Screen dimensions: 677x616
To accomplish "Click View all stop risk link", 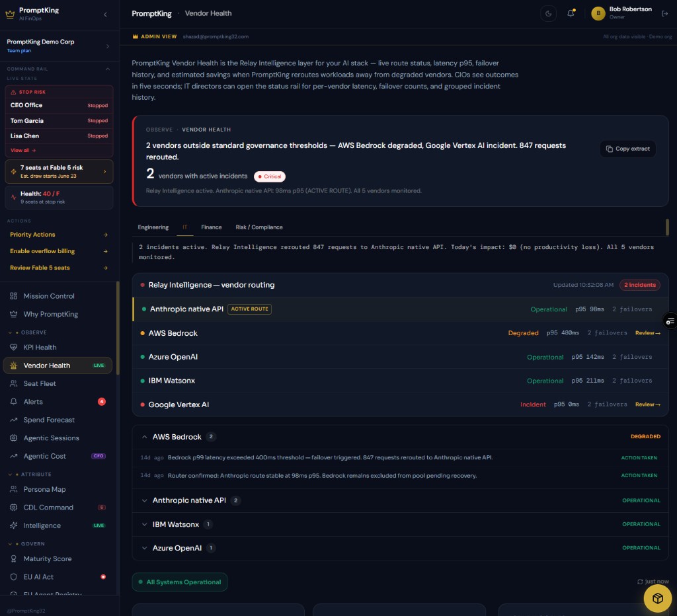I will (x=23, y=150).
